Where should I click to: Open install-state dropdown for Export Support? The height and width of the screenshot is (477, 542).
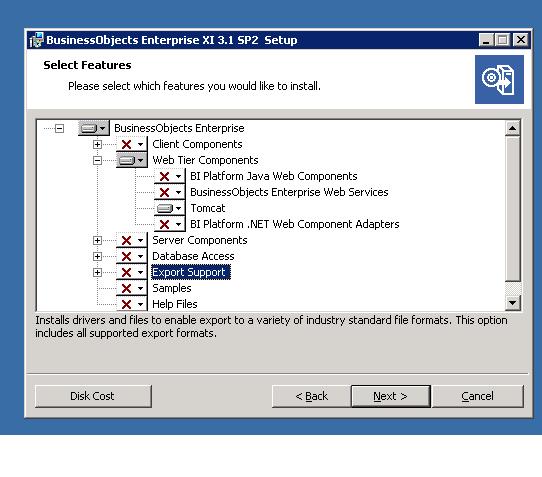132,272
